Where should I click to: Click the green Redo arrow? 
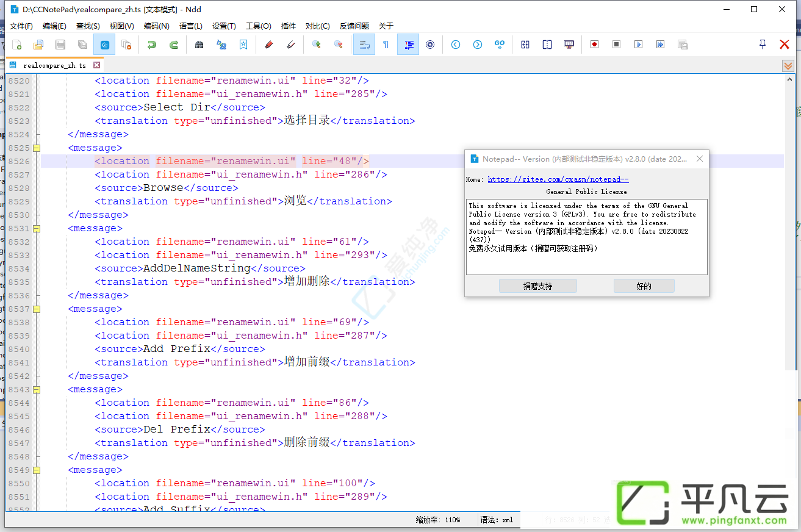click(174, 45)
